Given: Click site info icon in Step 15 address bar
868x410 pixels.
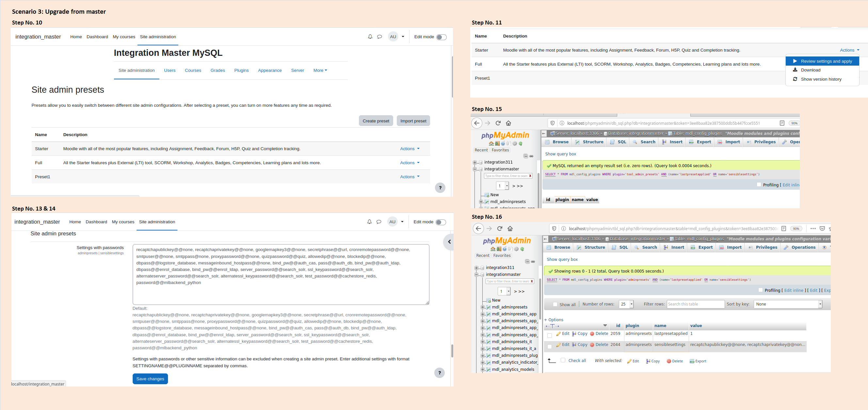Looking at the screenshot, I should [x=562, y=123].
